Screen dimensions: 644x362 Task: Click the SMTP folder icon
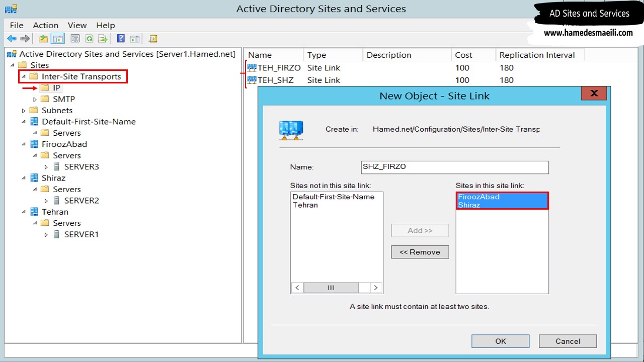click(45, 99)
